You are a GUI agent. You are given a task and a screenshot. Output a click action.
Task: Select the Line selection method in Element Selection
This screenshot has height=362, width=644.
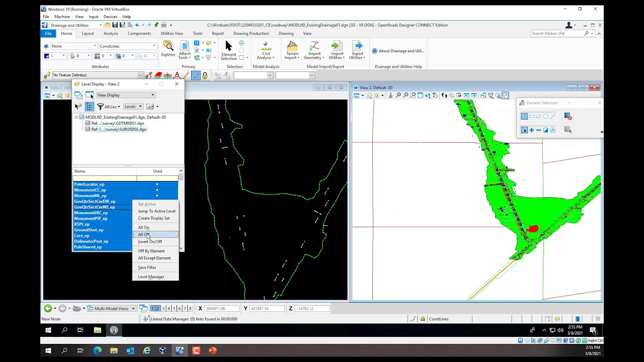point(552,116)
